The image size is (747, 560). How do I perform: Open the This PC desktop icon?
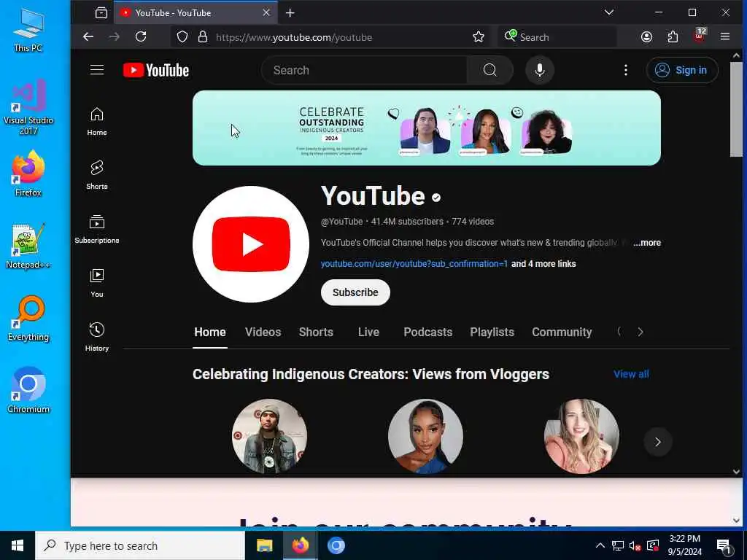click(28, 29)
